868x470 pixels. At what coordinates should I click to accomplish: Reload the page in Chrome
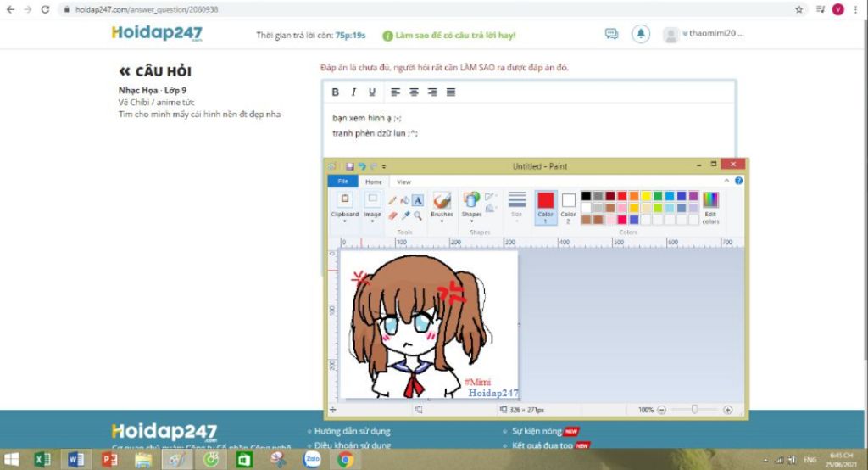(x=46, y=9)
